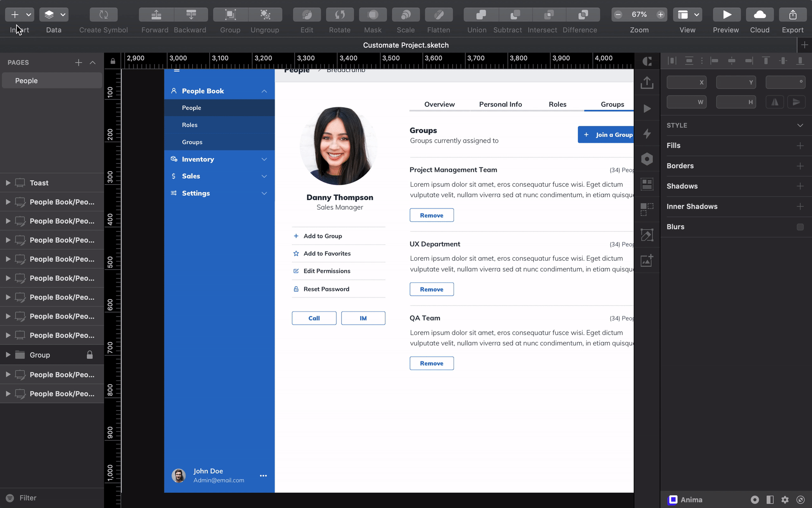Click the Export share icon
Viewport: 812px width, 508px height.
(x=793, y=15)
